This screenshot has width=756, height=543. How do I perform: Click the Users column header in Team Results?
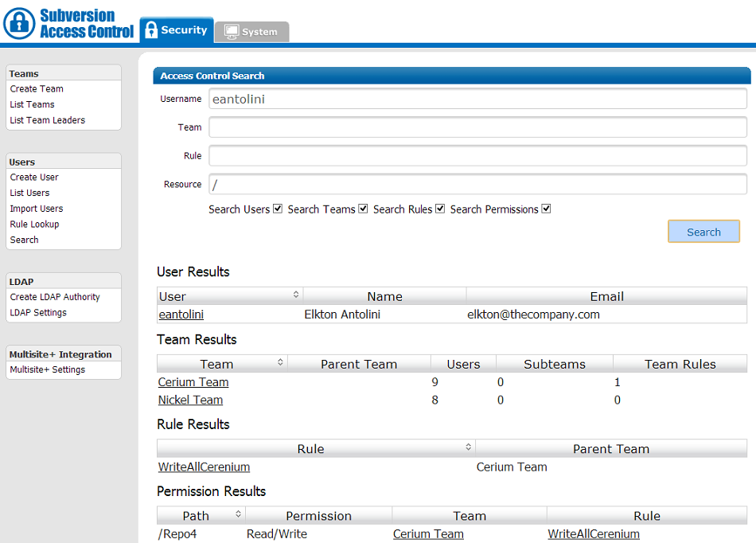[463, 364]
